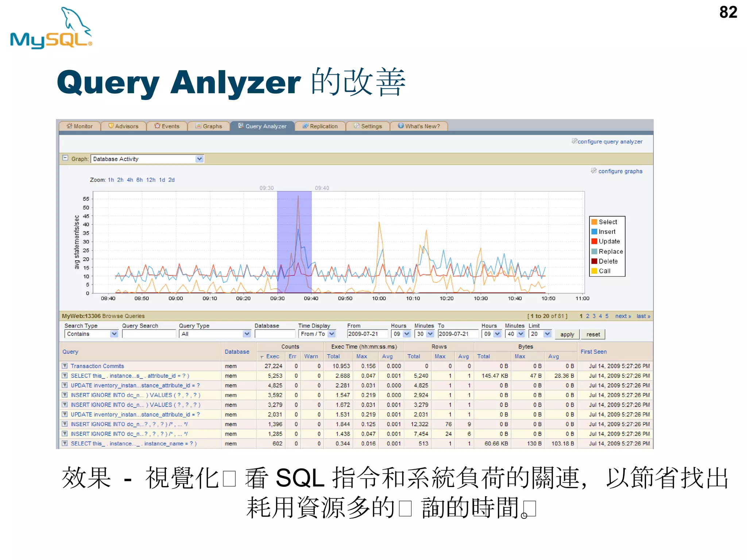This screenshot has height=560, width=747.
Task: Sort by the Query column header
Action: tap(70, 352)
